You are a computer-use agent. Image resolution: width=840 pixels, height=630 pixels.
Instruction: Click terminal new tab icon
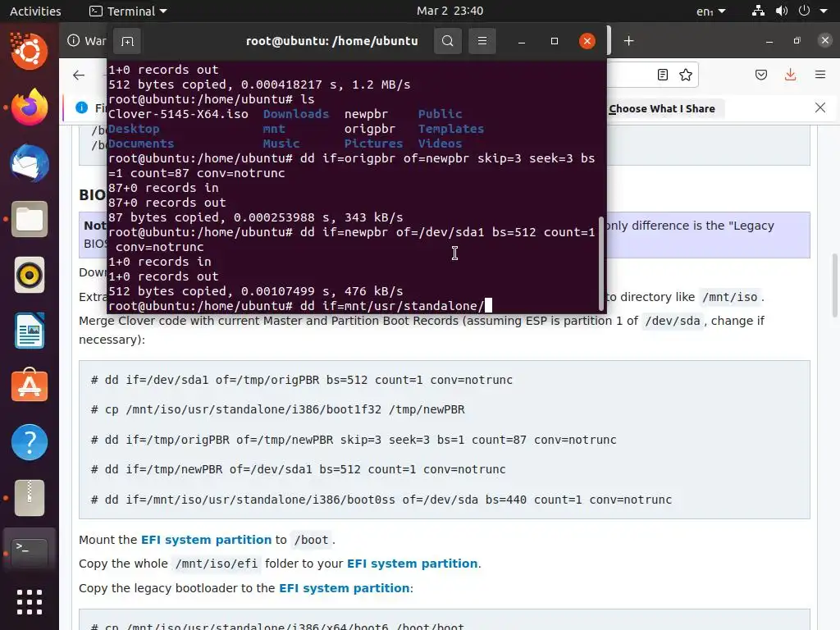(127, 41)
